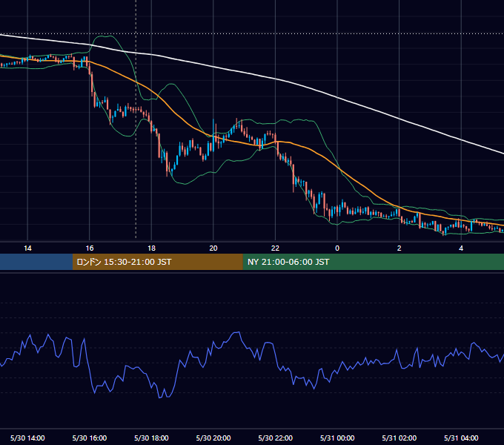Image resolution: width=504 pixels, height=445 pixels.
Task: Click the 5/31 04:00 date label
Action: pyautogui.click(x=461, y=438)
